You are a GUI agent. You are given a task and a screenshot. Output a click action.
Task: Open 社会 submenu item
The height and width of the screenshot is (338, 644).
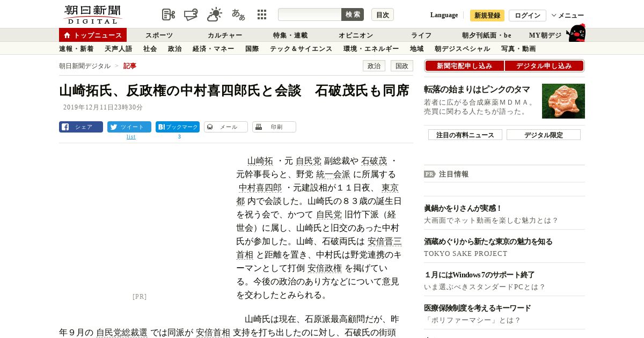click(x=150, y=49)
